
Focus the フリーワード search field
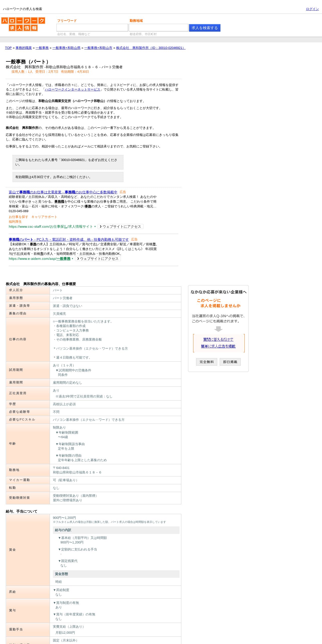tap(92, 28)
